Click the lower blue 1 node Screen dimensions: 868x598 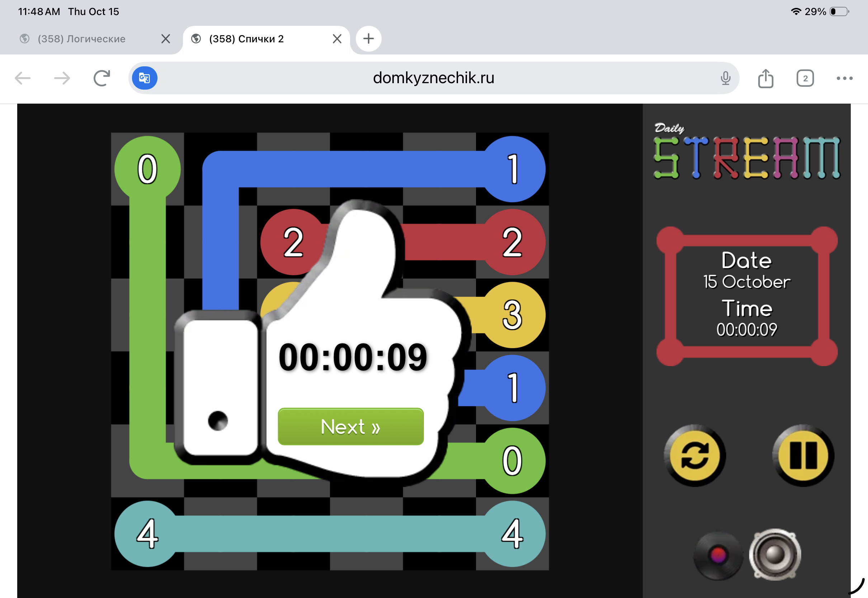(512, 388)
